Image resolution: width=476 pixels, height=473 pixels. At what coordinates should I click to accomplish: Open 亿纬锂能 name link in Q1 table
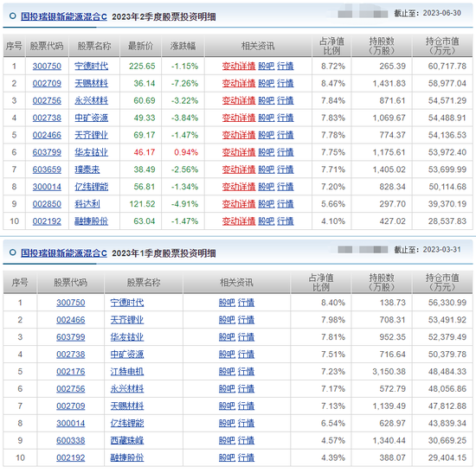pos(127,423)
